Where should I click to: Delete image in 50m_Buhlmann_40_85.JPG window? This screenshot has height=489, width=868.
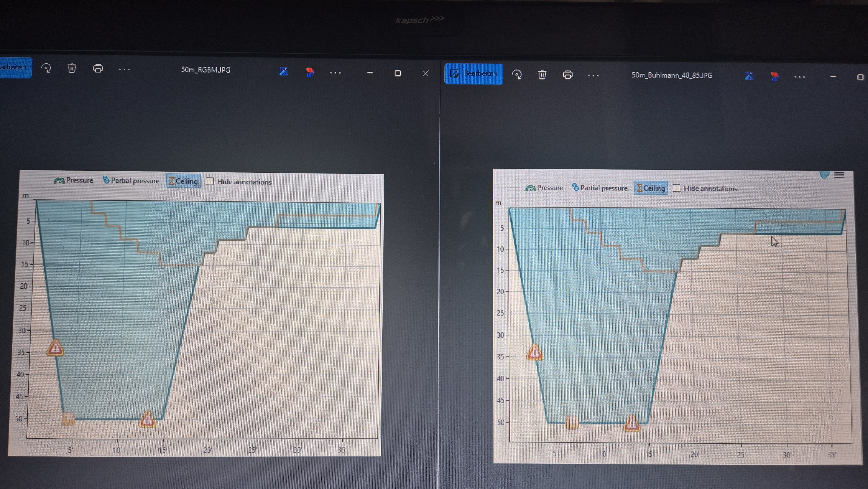coord(542,74)
